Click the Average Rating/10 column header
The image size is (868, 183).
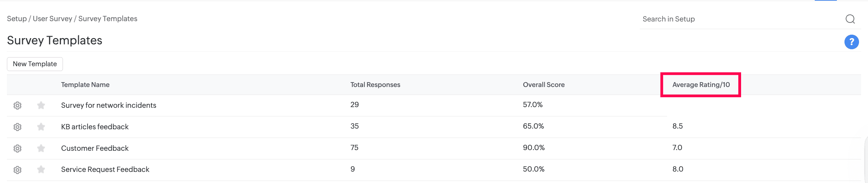pyautogui.click(x=701, y=85)
